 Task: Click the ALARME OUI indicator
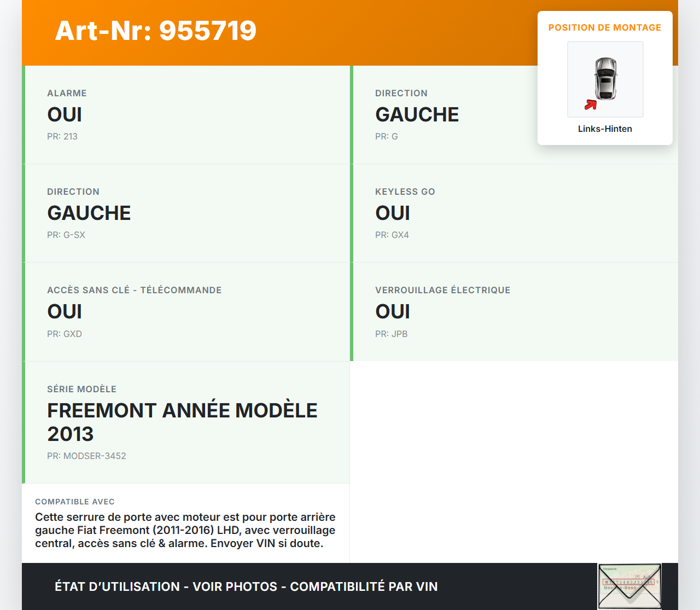(x=65, y=114)
